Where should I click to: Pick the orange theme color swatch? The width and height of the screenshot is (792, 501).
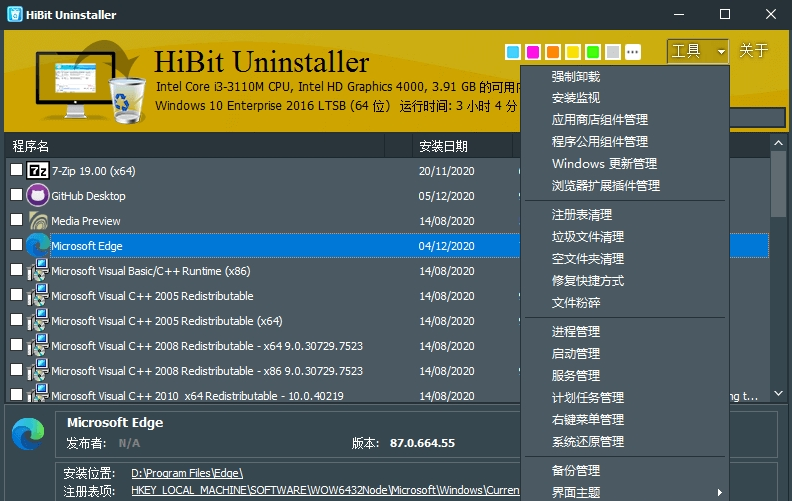tap(553, 52)
